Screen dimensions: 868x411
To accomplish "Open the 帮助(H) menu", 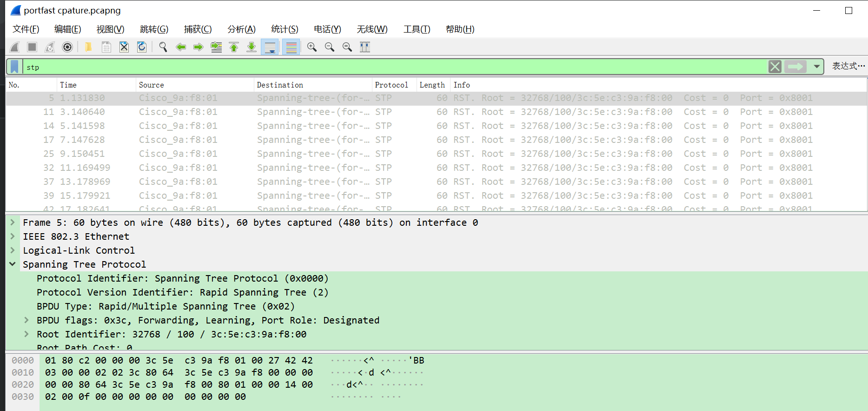I will [460, 29].
